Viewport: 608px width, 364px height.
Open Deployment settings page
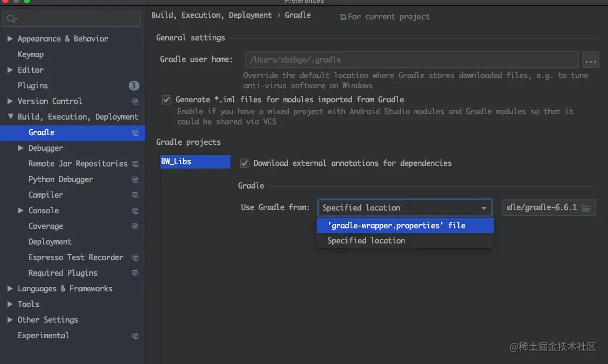tap(50, 242)
